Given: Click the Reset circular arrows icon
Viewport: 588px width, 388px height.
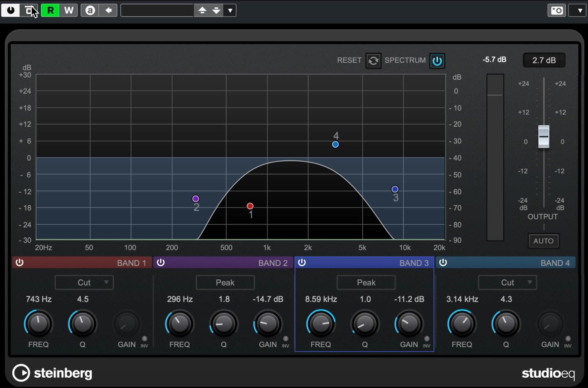Looking at the screenshot, I should [373, 61].
